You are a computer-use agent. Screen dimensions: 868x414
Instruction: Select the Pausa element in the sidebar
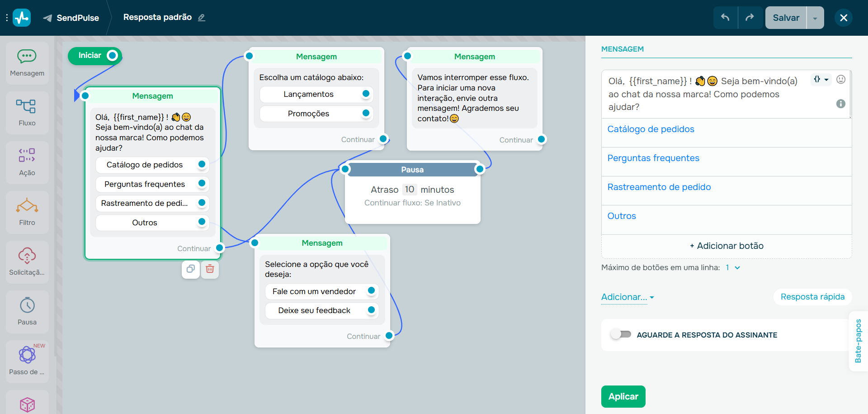27,311
